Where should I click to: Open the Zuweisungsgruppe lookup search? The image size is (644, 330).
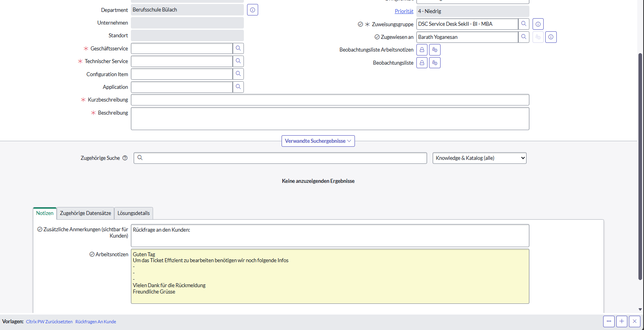[x=524, y=24]
